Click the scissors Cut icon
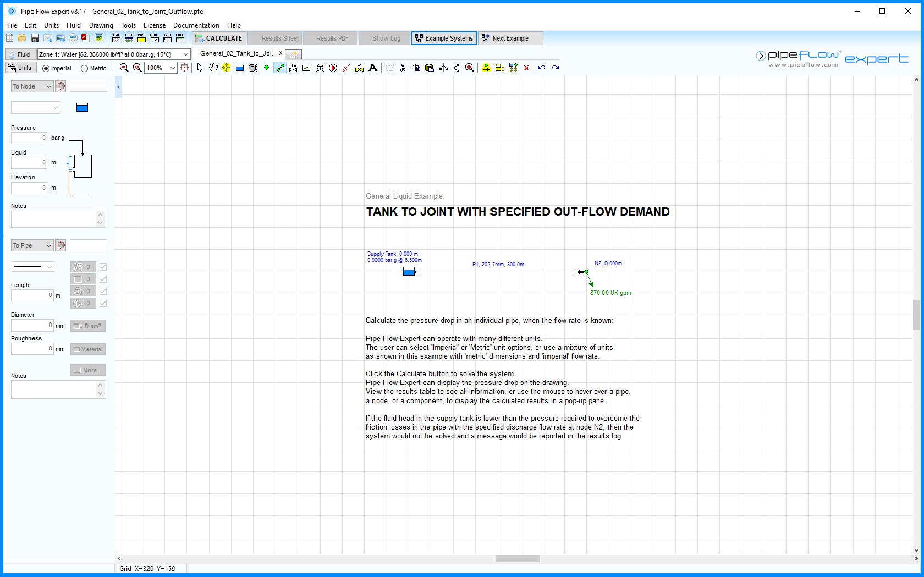924x577 pixels. point(403,68)
